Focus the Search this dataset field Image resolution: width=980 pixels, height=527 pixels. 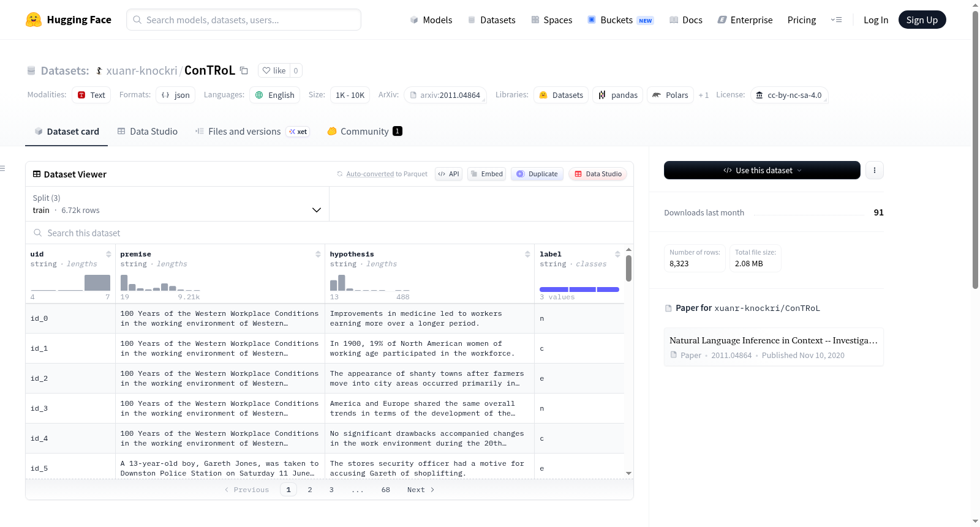[x=330, y=233]
